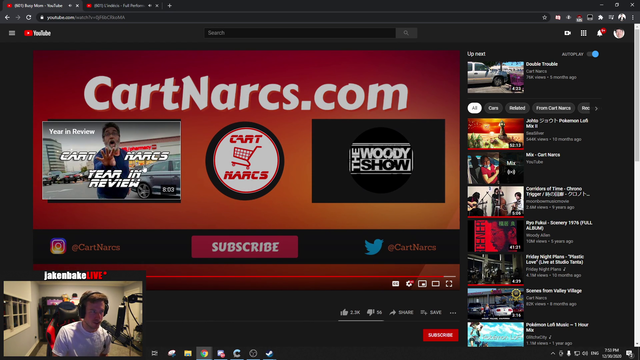Open the Create video camera icon

click(567, 33)
